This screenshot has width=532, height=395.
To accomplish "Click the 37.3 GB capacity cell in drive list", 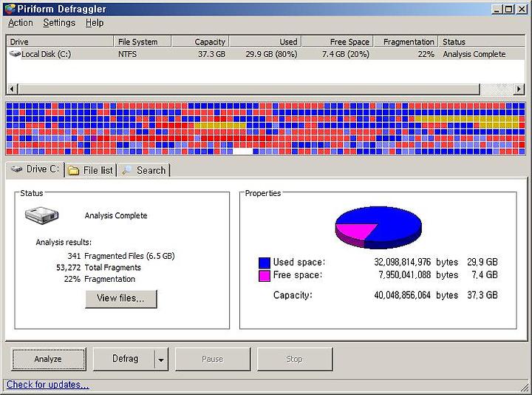I will tap(212, 54).
